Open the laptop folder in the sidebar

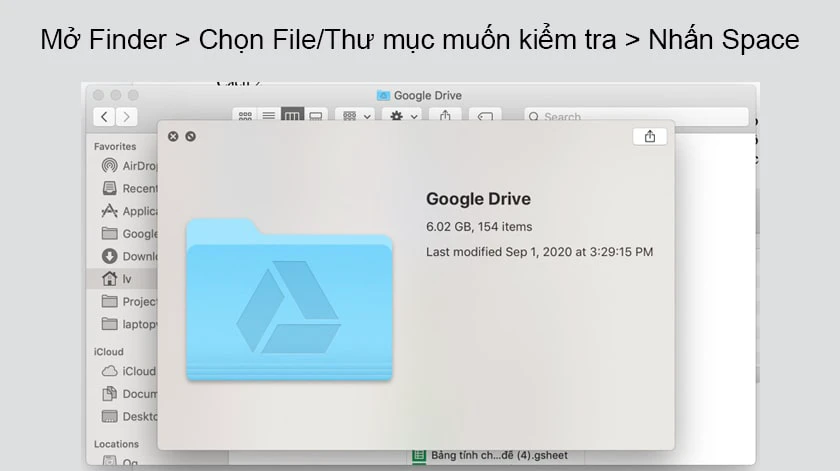pos(129,324)
